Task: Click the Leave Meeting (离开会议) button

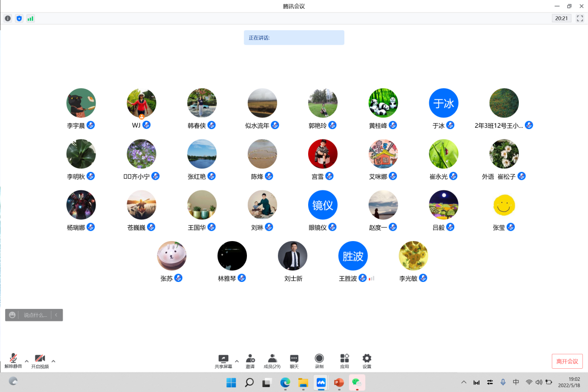Action: (x=567, y=361)
